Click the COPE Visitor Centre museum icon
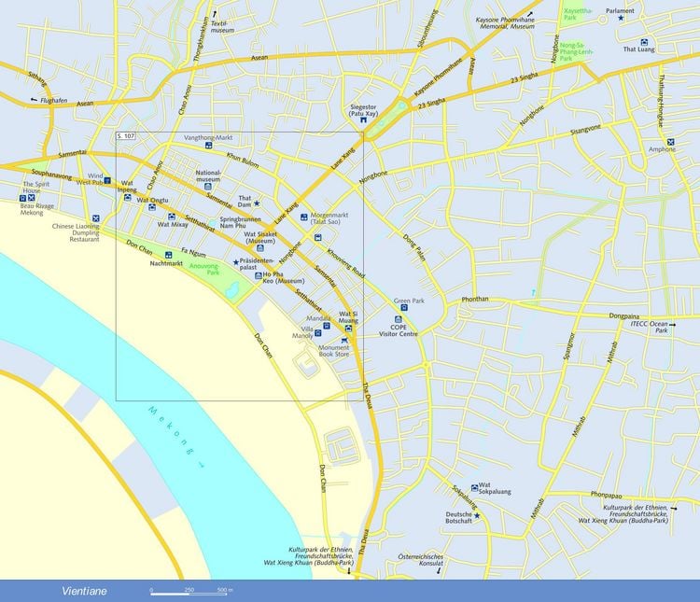This screenshot has width=700, height=602. click(x=399, y=319)
